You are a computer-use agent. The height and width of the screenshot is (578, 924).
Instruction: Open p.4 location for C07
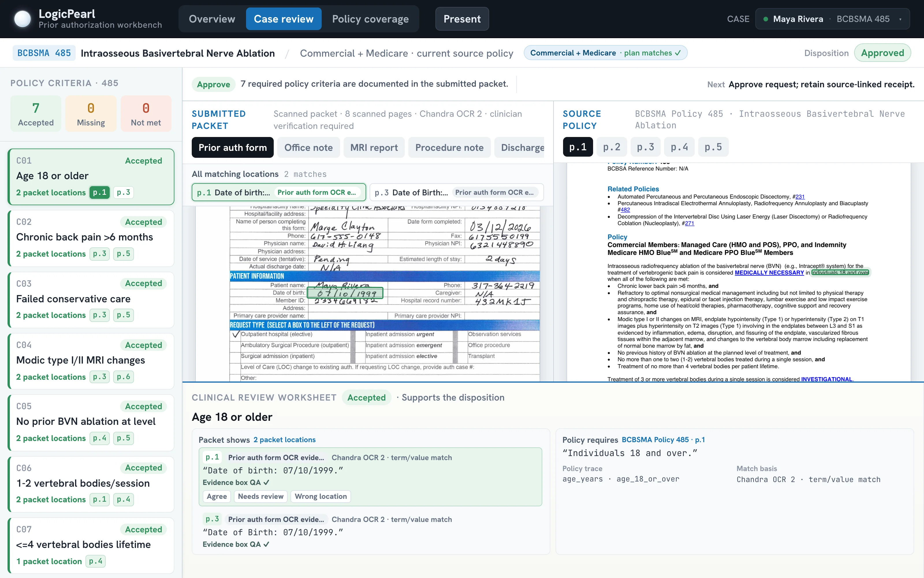(96, 561)
